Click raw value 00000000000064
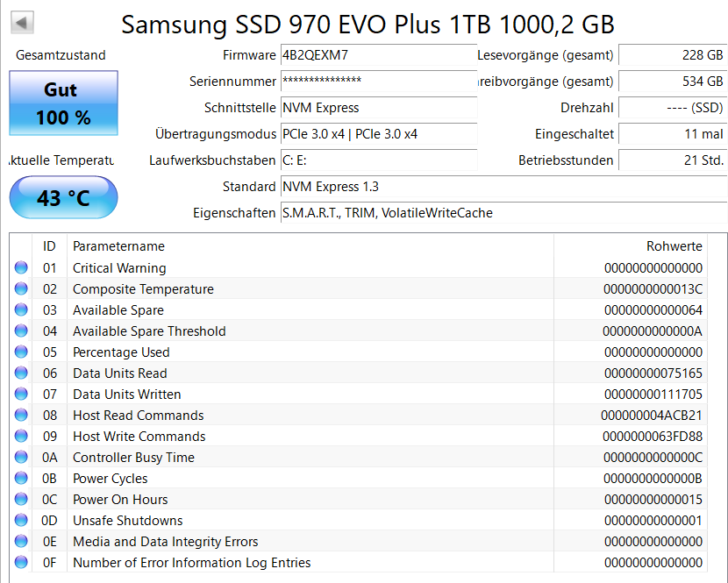 (x=653, y=310)
